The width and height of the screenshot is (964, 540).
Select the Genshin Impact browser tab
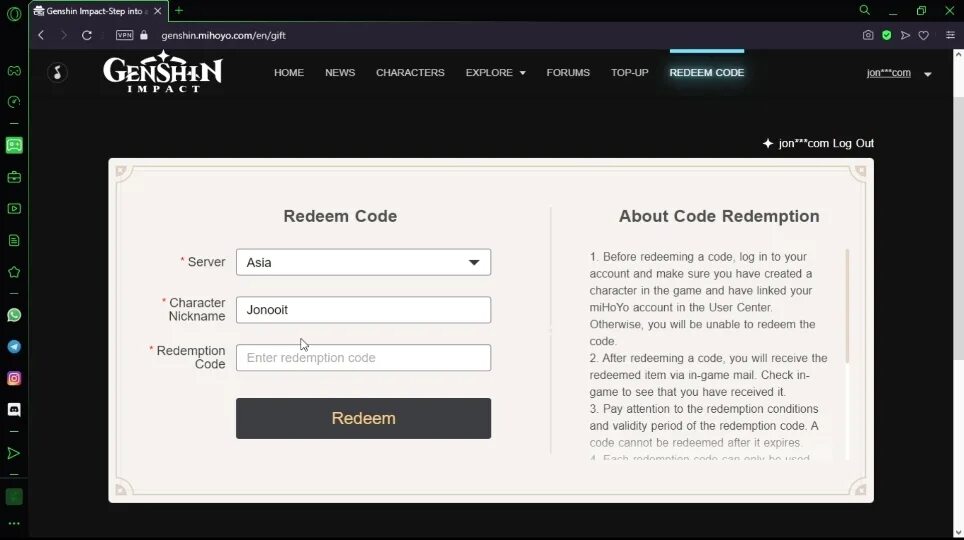coord(97,11)
